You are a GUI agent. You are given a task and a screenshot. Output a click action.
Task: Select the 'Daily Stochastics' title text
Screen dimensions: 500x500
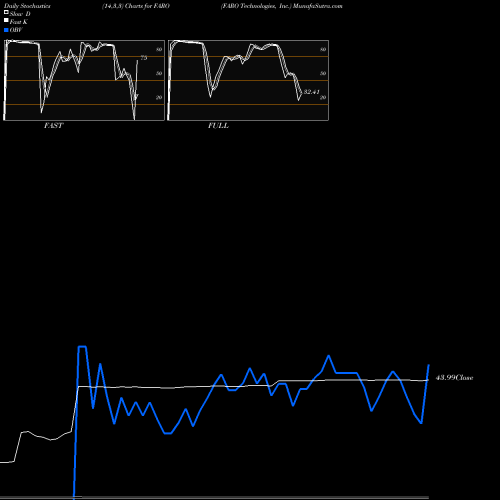[27, 6]
